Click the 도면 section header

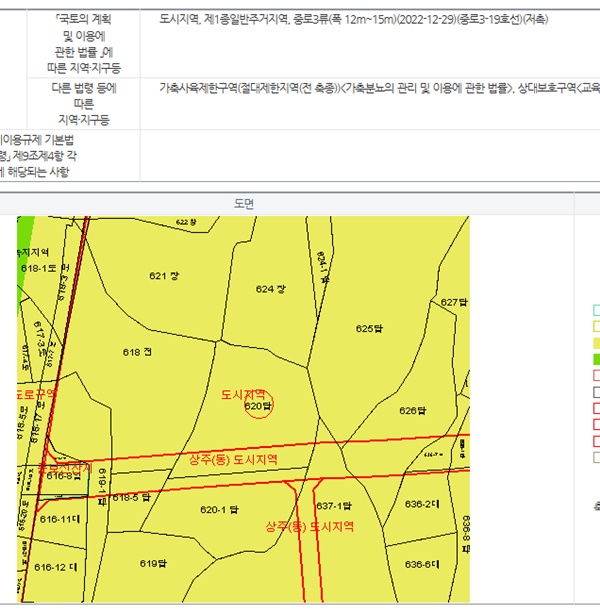click(x=245, y=203)
